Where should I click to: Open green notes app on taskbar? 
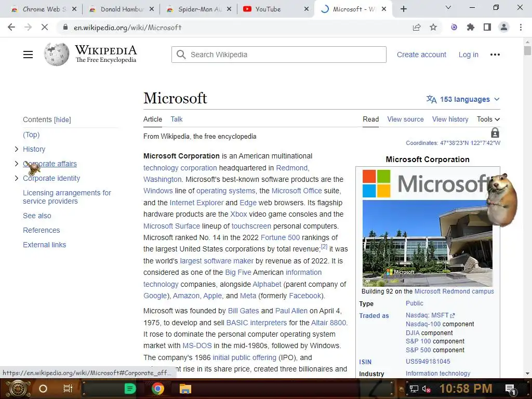coord(130,389)
